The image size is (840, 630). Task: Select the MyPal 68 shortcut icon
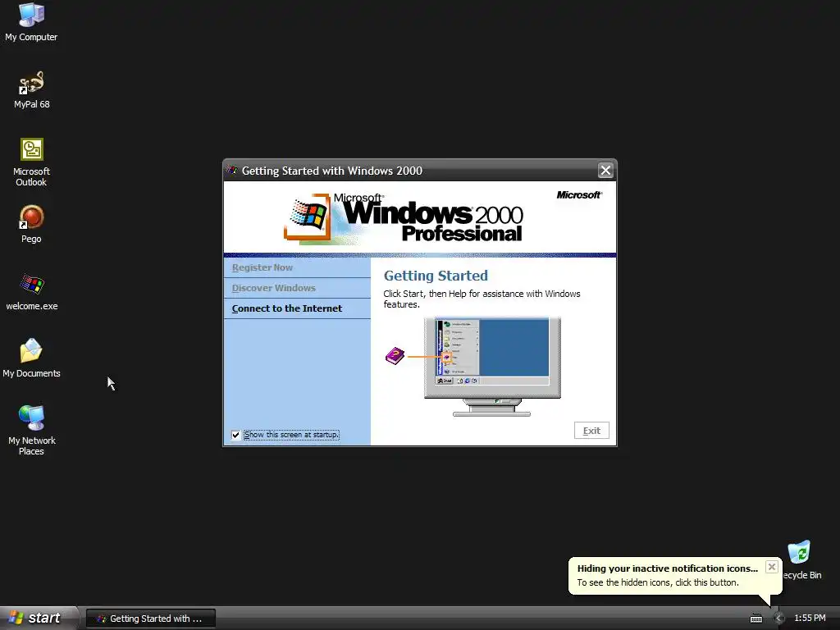[32, 90]
